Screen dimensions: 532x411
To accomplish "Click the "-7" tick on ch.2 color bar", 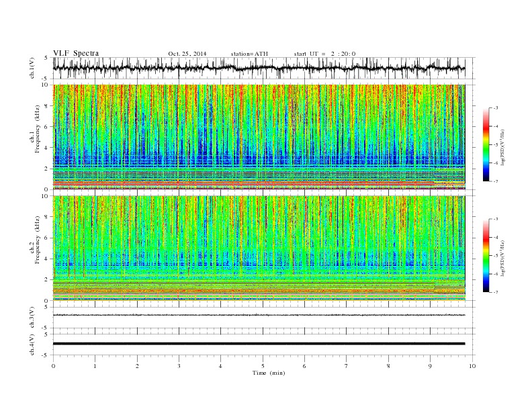I will pos(495,292).
